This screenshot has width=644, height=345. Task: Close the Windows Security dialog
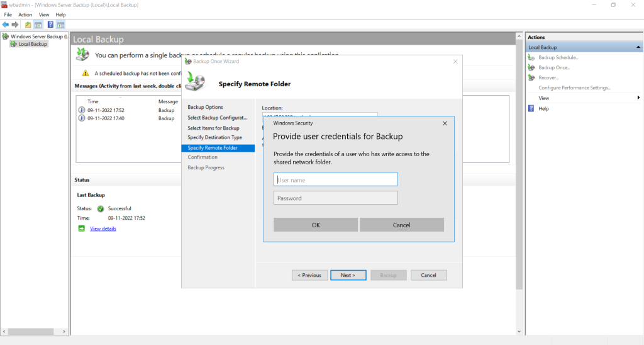point(445,123)
